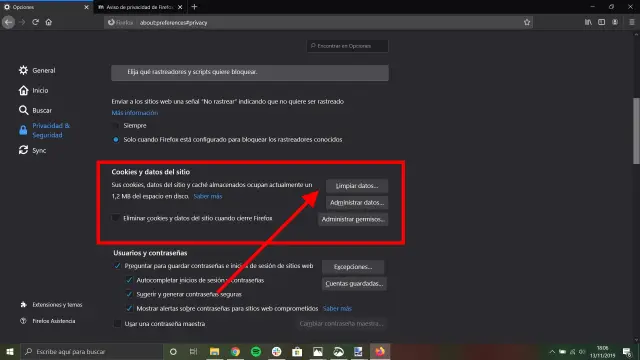This screenshot has height=360, width=640.
Task: Close the Opciones tab
Action: (x=86, y=7)
